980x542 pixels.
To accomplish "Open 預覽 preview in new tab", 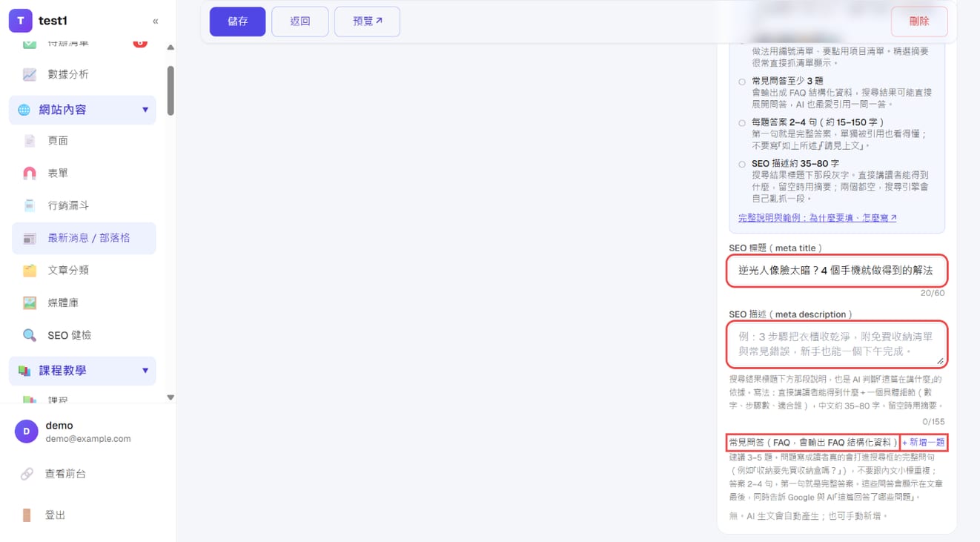I will point(368,22).
